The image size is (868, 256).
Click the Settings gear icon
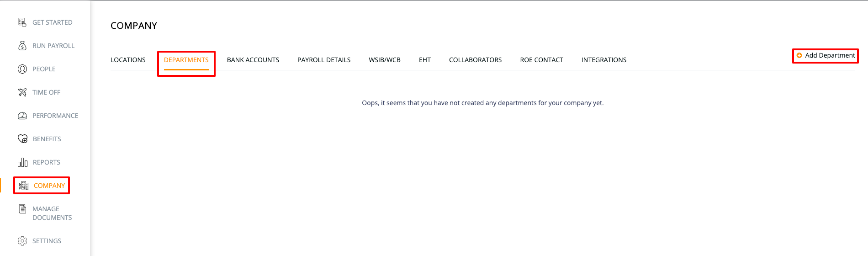point(22,241)
